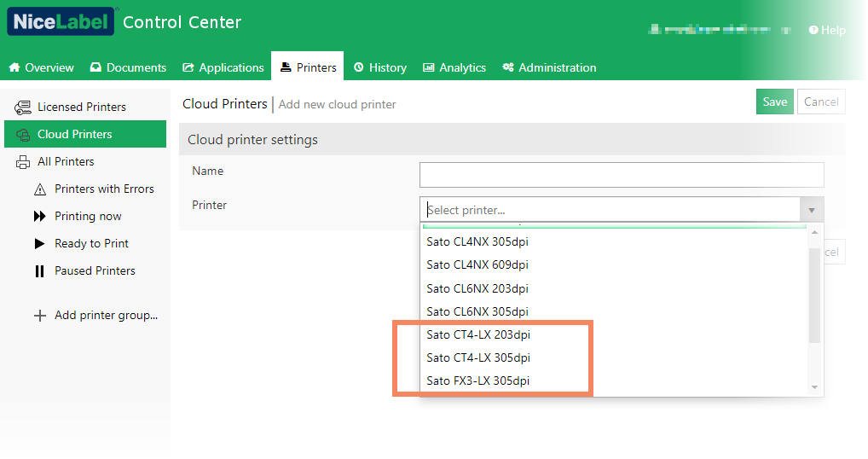Save the new cloud printer
This screenshot has height=459, width=868.
pyautogui.click(x=774, y=102)
